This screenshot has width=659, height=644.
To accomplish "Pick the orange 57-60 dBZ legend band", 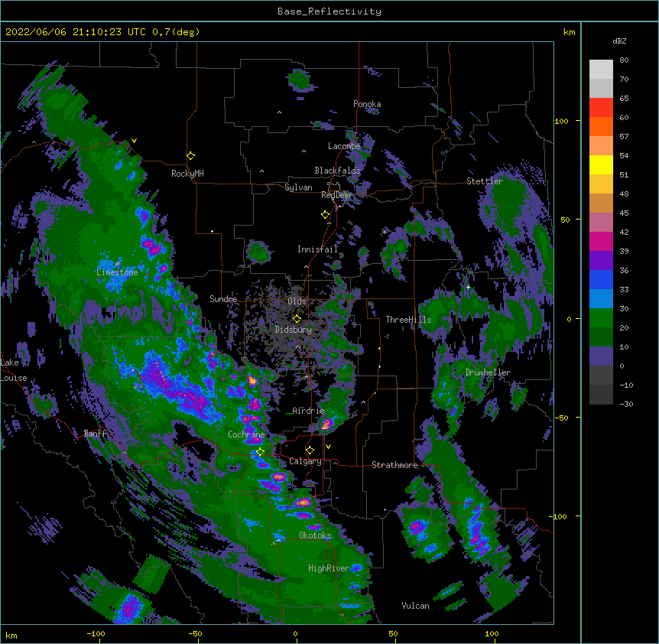I will 601,126.
